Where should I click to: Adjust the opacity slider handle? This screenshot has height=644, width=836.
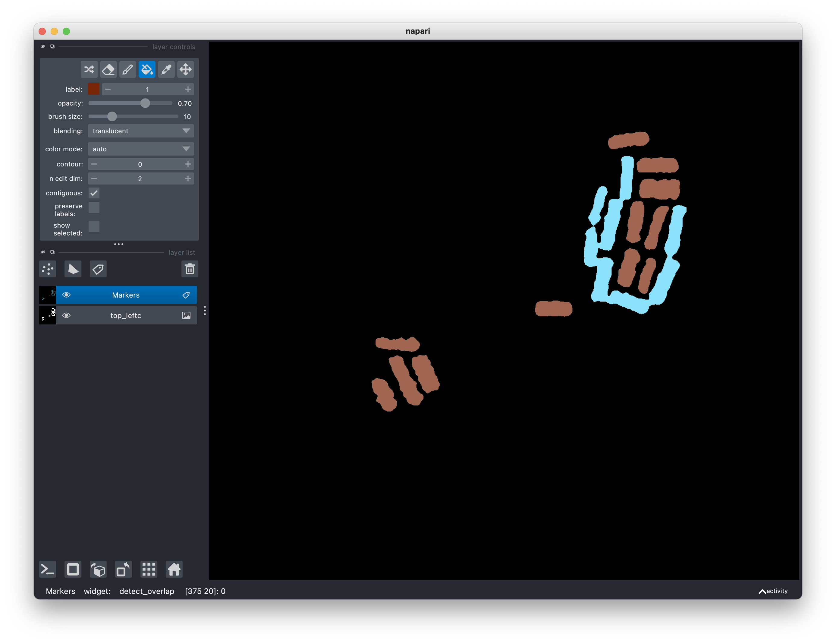(145, 103)
